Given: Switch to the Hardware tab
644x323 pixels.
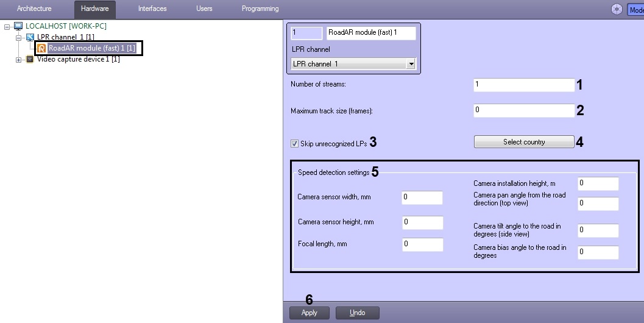Looking at the screenshot, I should (x=95, y=9).
